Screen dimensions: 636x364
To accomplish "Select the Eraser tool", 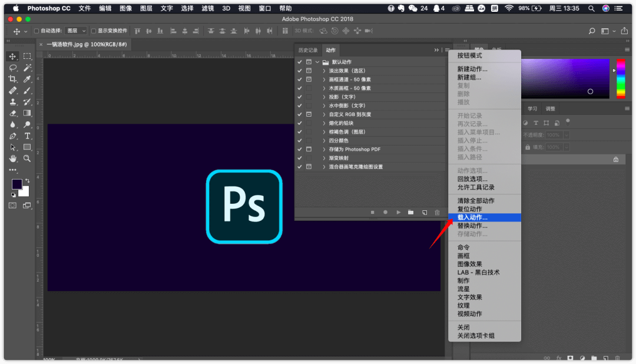I will tap(12, 113).
